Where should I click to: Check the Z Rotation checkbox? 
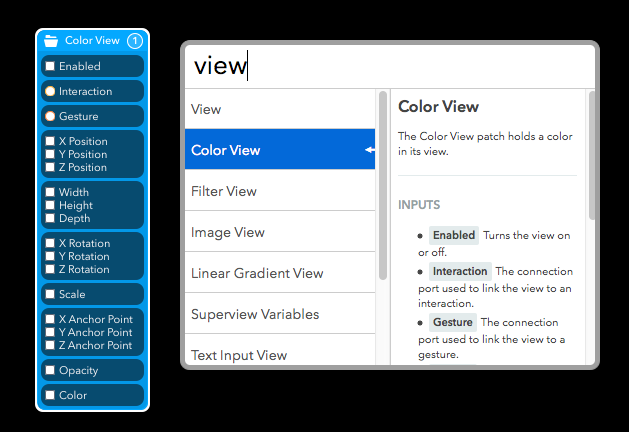(50, 269)
